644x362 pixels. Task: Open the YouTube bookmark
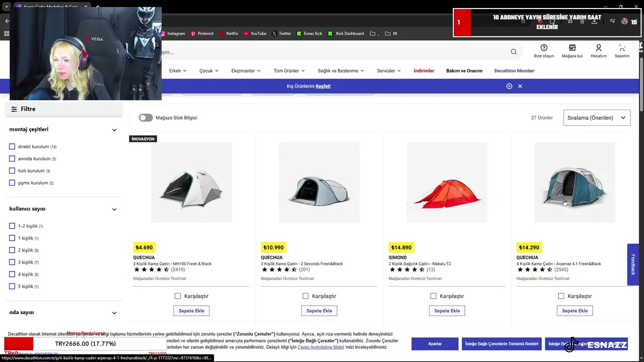pos(255,34)
